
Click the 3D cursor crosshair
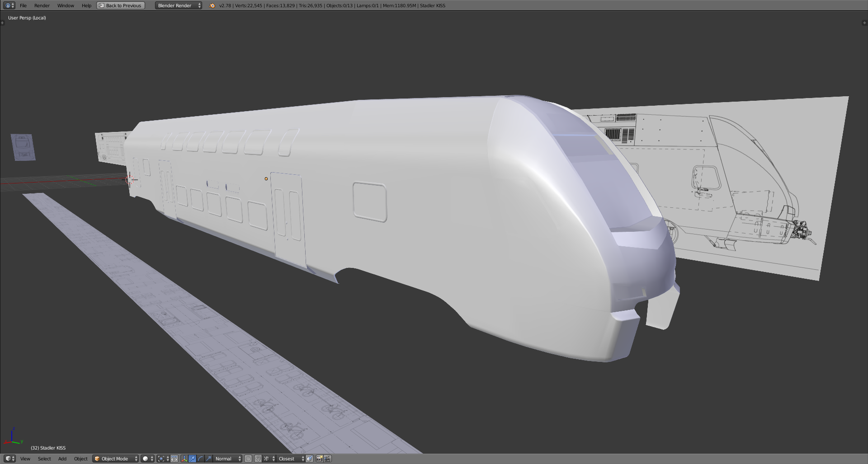click(x=131, y=179)
